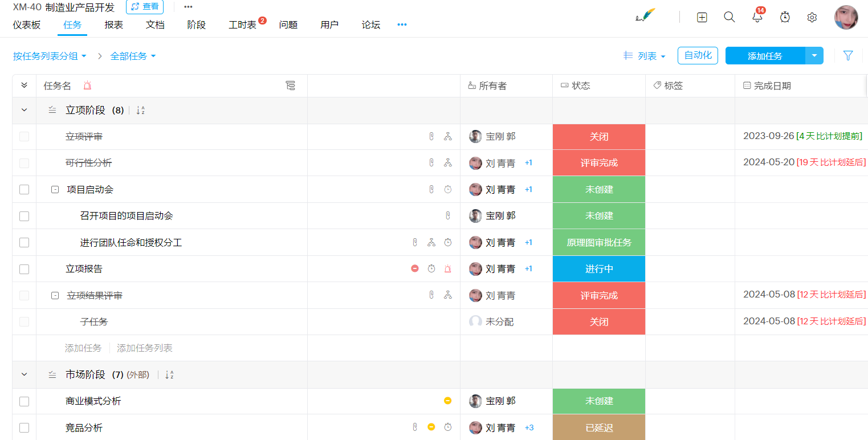Click alarm reminder icon in 立项报告 row
Screen dimensions: 868x440
(x=448, y=268)
